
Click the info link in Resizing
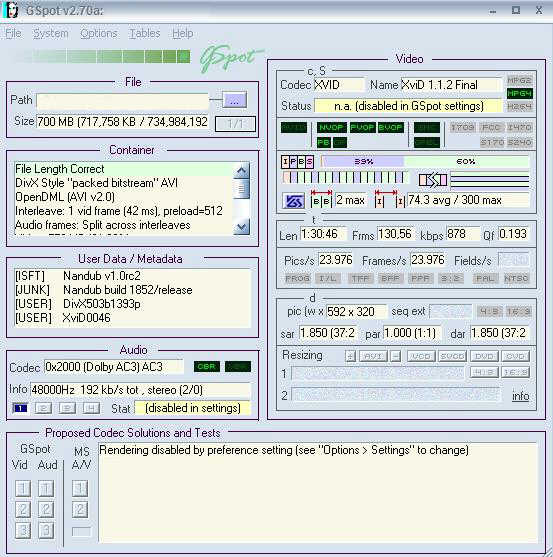[520, 396]
